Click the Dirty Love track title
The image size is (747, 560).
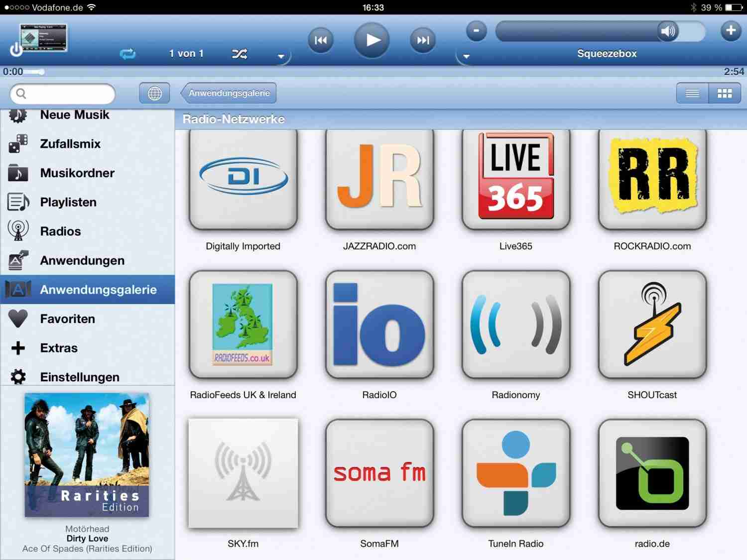(x=87, y=539)
